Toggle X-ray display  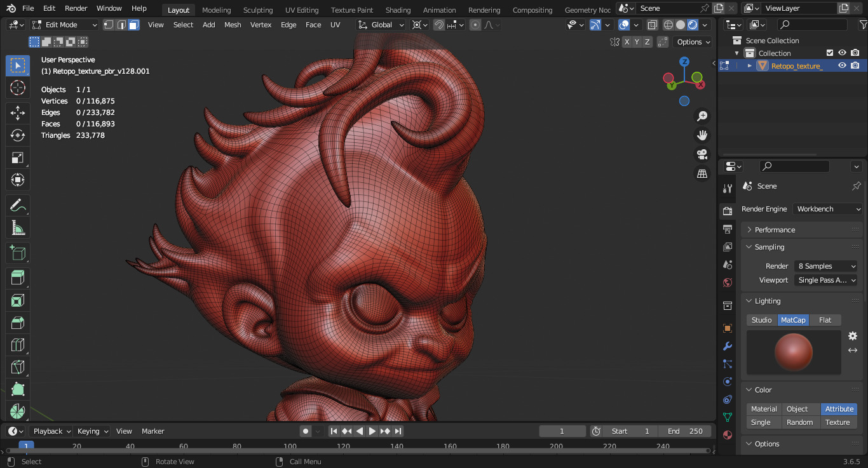click(653, 25)
